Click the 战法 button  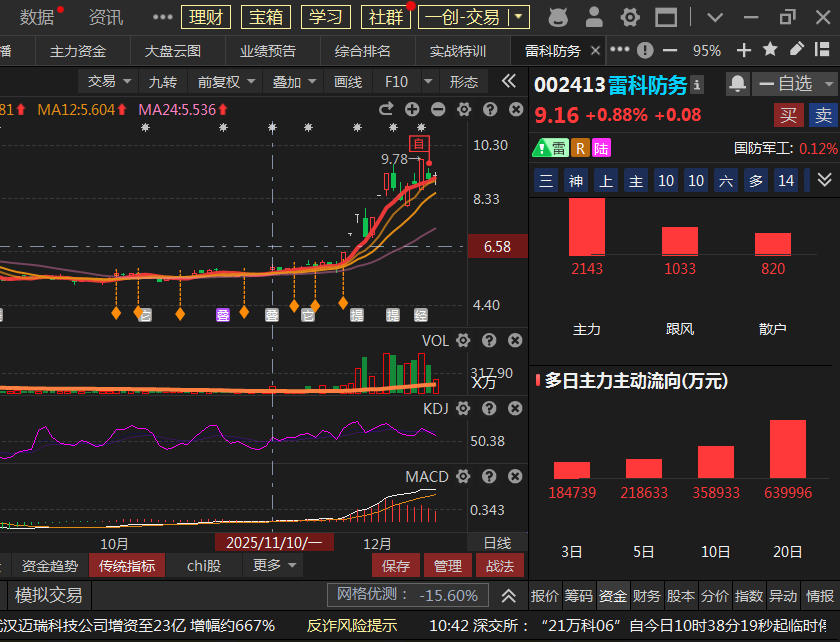[500, 565]
